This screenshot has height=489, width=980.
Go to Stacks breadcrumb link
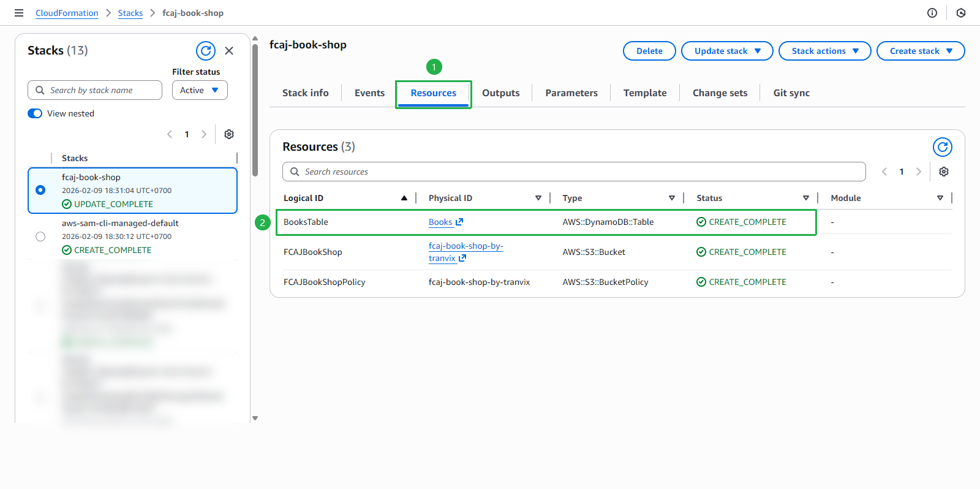[x=130, y=13]
